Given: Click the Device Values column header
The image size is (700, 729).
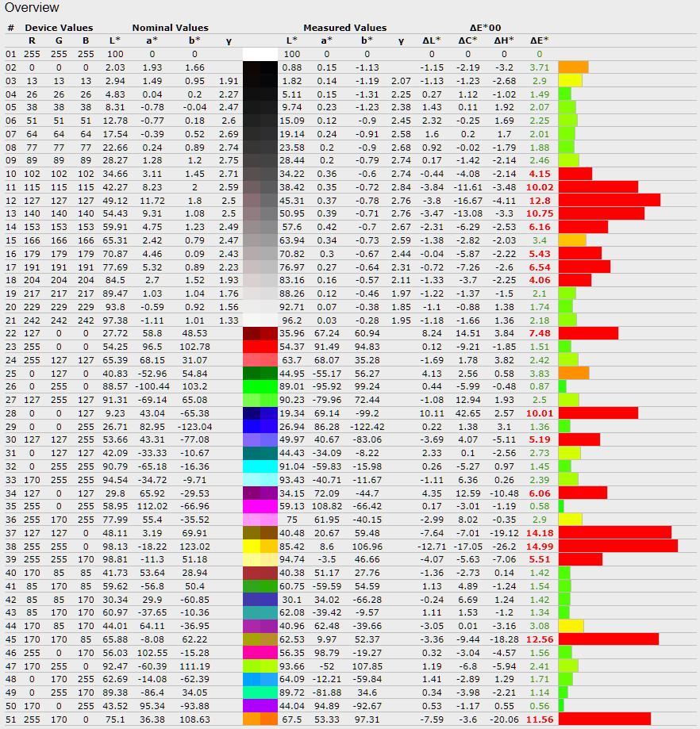Looking at the screenshot, I should point(58,27).
